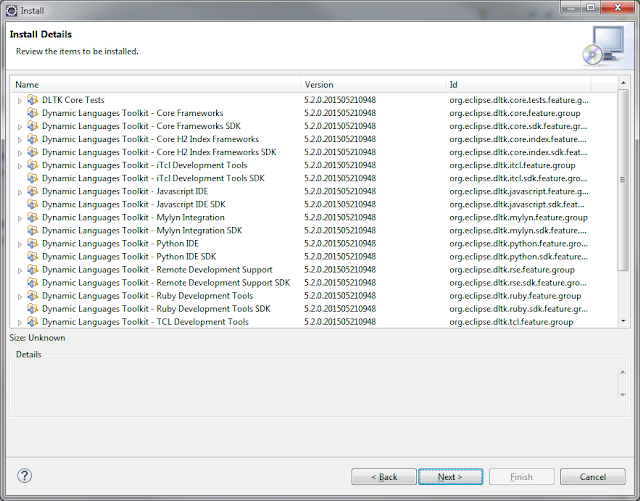Screen dimensions: 640x501
Task: Click the TCL Development Tools feature icon
Action: pos(33,322)
